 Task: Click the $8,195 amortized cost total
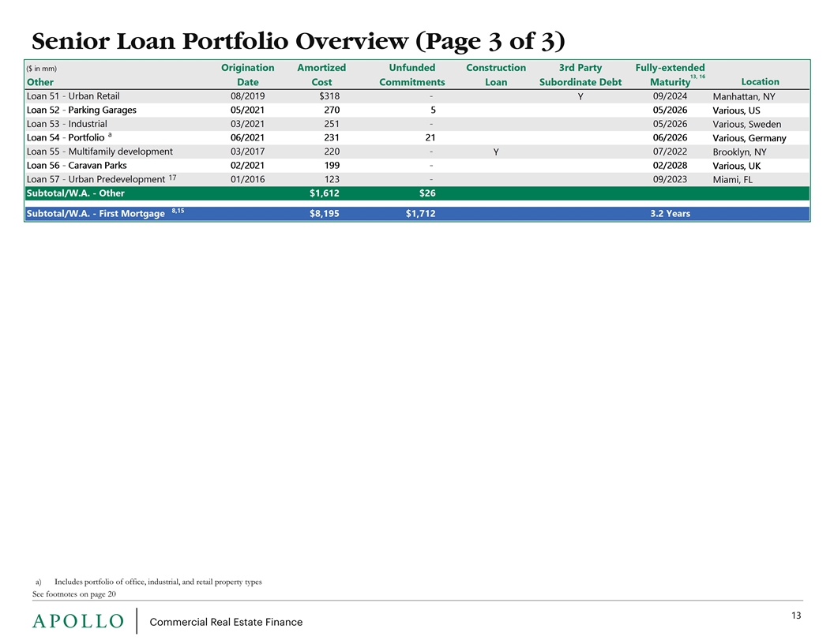pyautogui.click(x=325, y=214)
